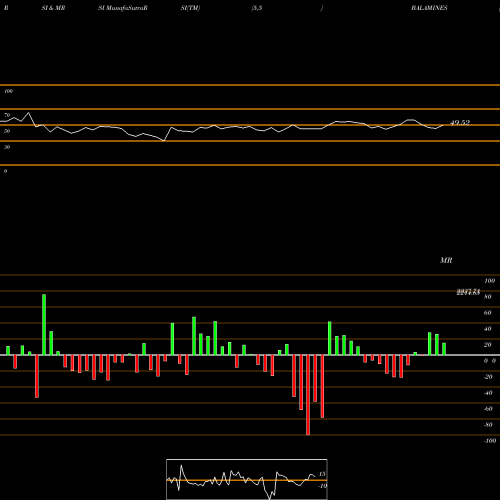This screenshot has height=500, width=500.
Task: Click the '(5,5' parameter text
Action: (257, 8)
